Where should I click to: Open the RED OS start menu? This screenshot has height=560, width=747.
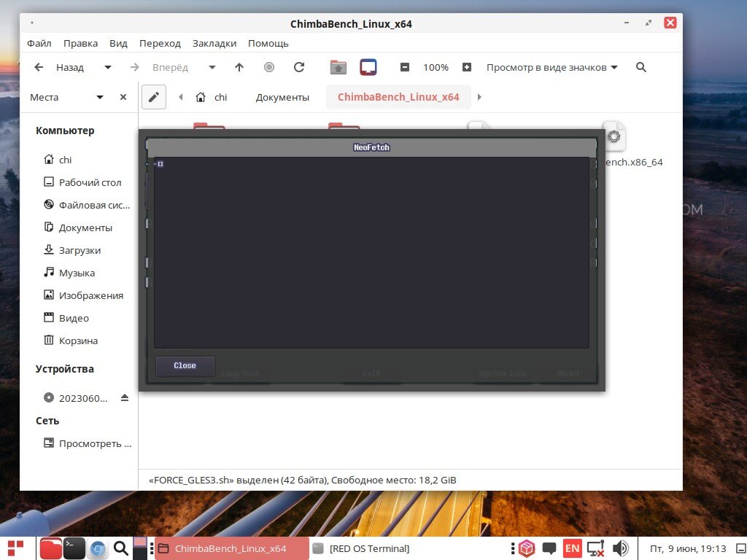16,548
